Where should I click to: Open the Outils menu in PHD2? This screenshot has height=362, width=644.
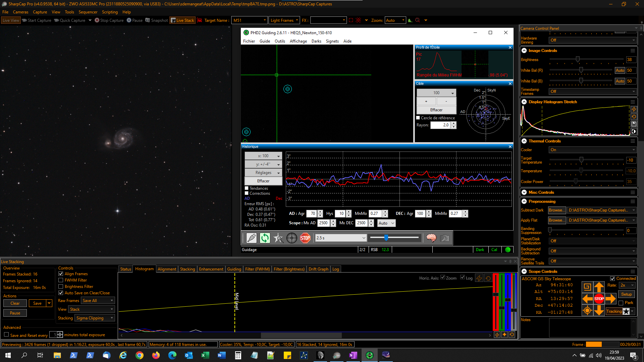(280, 41)
